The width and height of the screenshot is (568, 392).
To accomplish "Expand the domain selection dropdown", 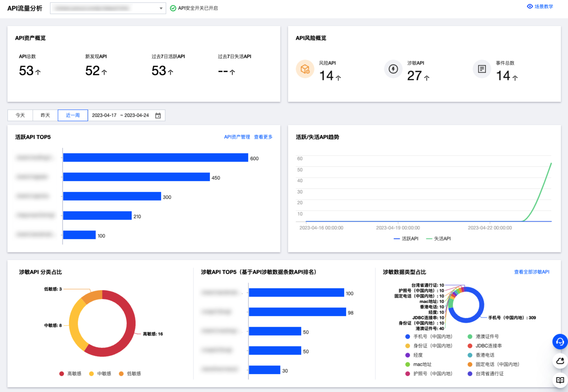I will [161, 8].
